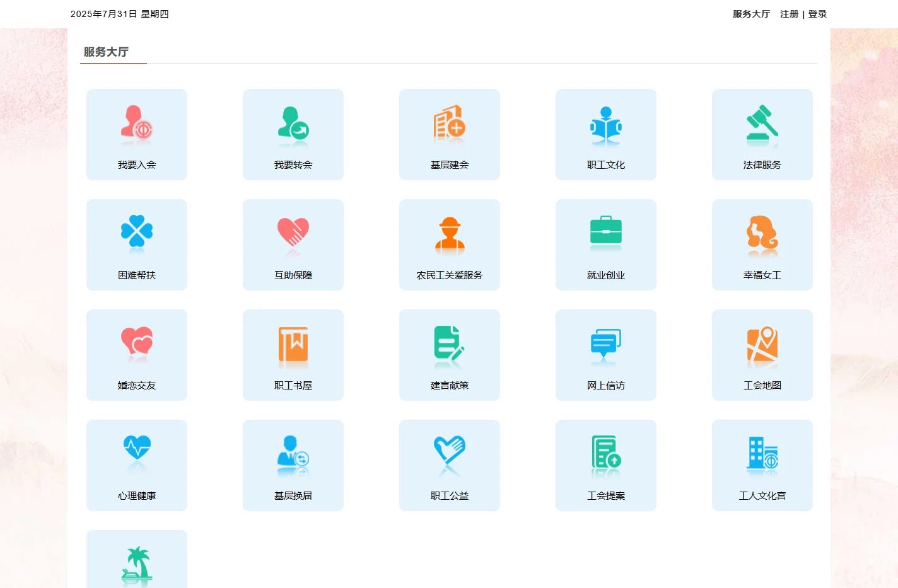Viewport: 898px width, 588px height.
Task: Click the date text 2025年7月31日 星期四
Action: 120,14
